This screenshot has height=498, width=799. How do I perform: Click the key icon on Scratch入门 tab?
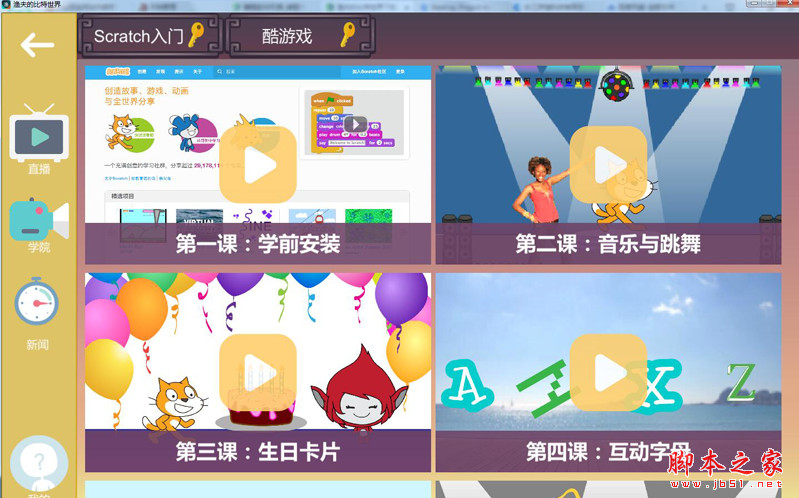click(x=196, y=35)
